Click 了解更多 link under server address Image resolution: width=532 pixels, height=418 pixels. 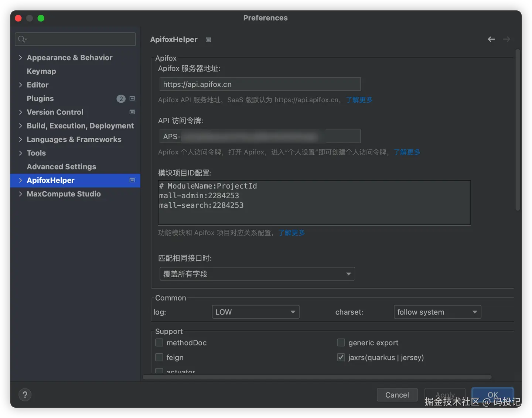pos(359,100)
